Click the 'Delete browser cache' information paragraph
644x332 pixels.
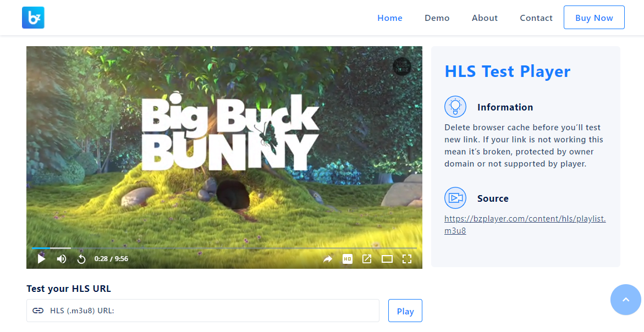pyautogui.click(x=524, y=146)
